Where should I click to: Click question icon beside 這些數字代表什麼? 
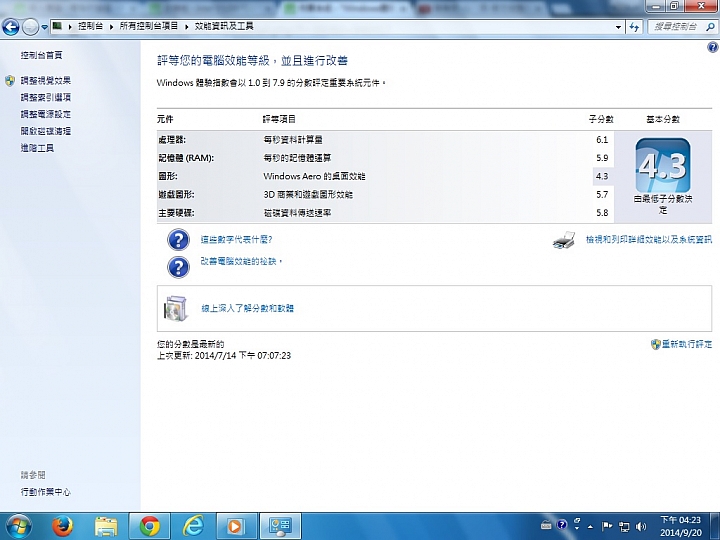click(178, 240)
